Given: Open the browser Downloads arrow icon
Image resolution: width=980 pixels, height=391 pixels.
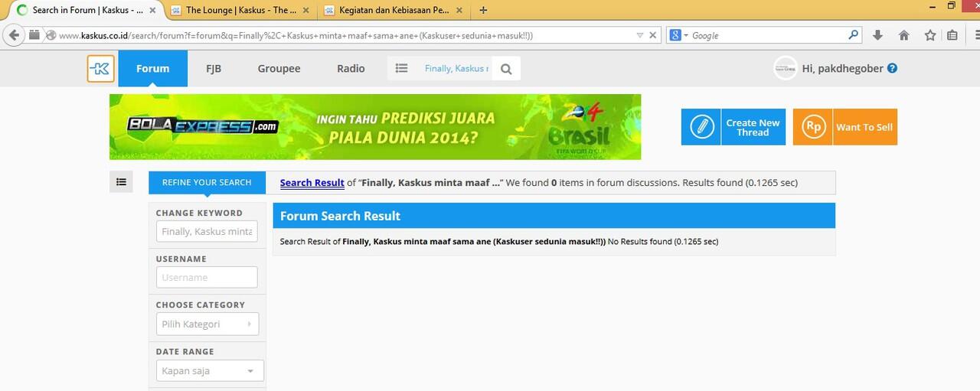Looking at the screenshot, I should 877,35.
